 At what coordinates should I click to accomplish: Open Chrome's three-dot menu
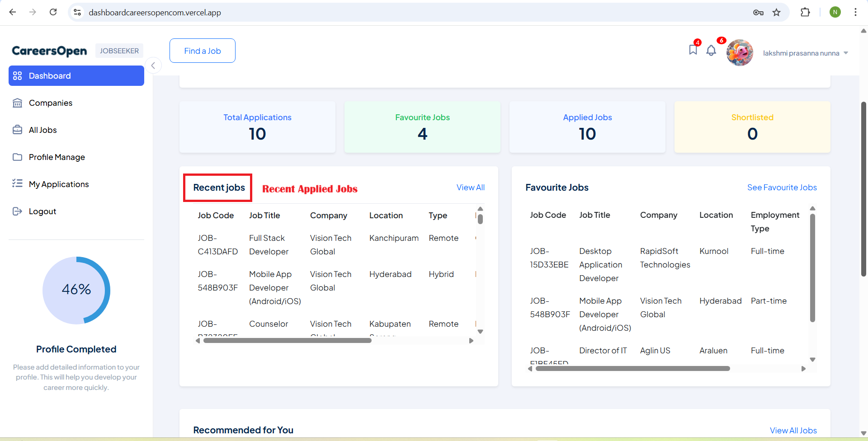(x=855, y=13)
